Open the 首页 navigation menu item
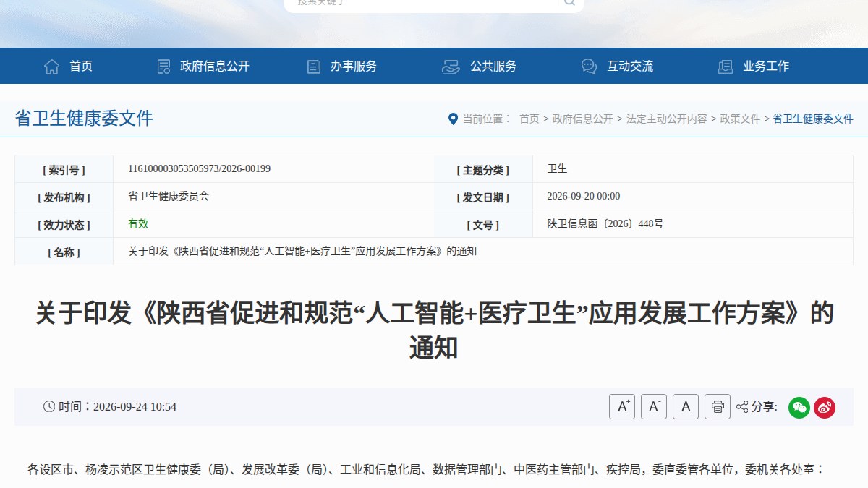The height and width of the screenshot is (488, 868). click(81, 67)
